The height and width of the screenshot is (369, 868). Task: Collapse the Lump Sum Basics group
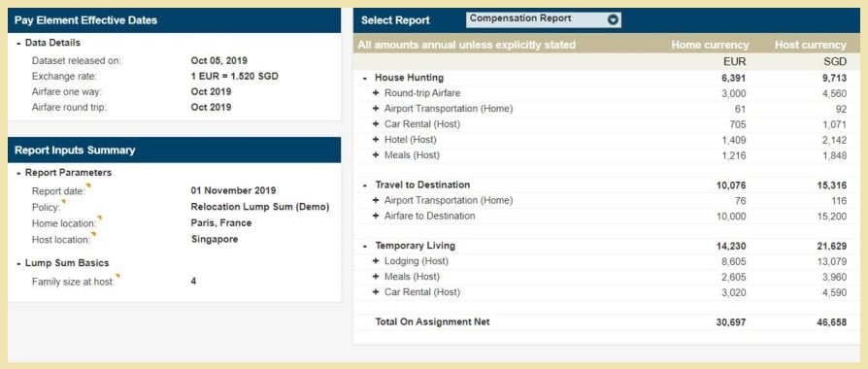point(18,263)
